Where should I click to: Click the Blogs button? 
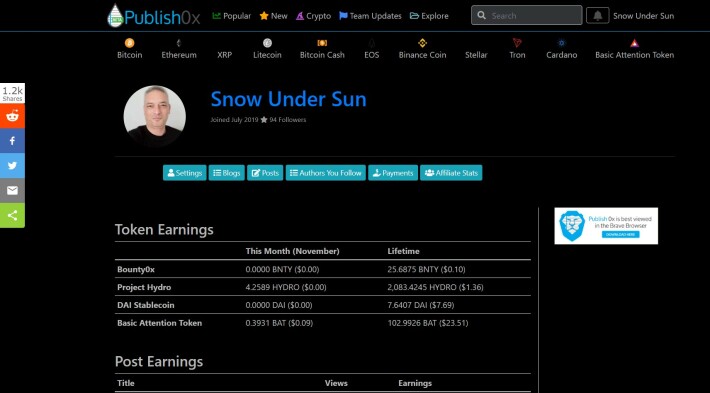click(227, 173)
